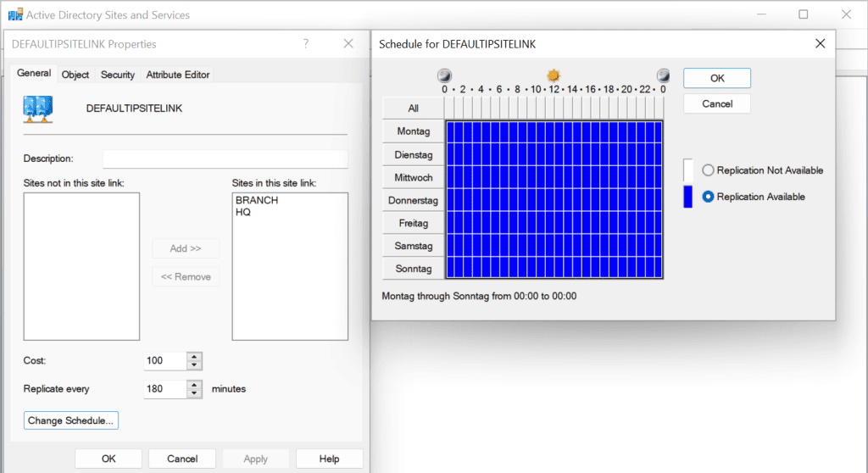Switch to the Object tab
Viewport: 868px width, 473px height.
click(75, 75)
